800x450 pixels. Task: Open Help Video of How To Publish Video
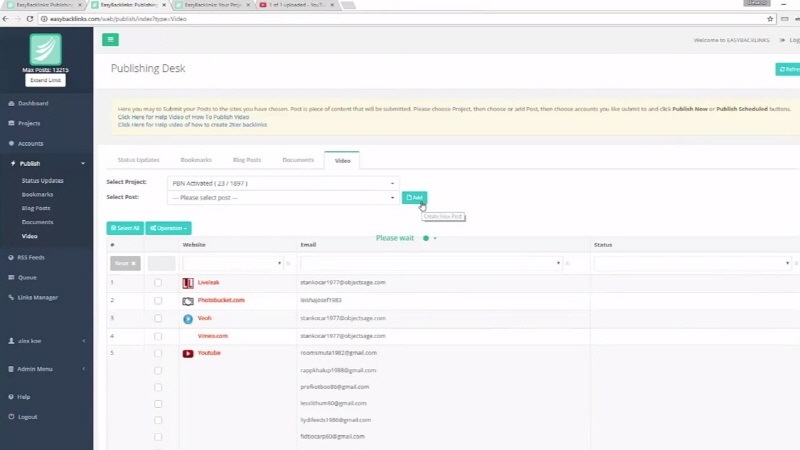(x=184, y=117)
